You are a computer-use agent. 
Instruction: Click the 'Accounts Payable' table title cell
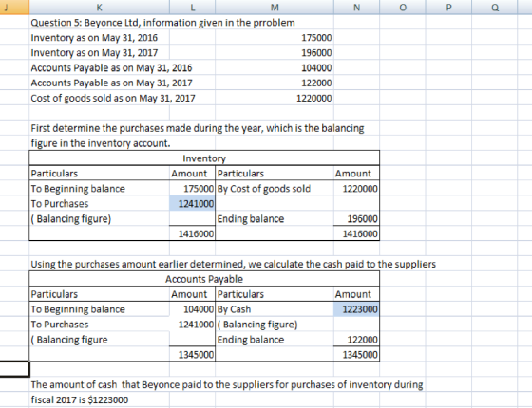204,279
